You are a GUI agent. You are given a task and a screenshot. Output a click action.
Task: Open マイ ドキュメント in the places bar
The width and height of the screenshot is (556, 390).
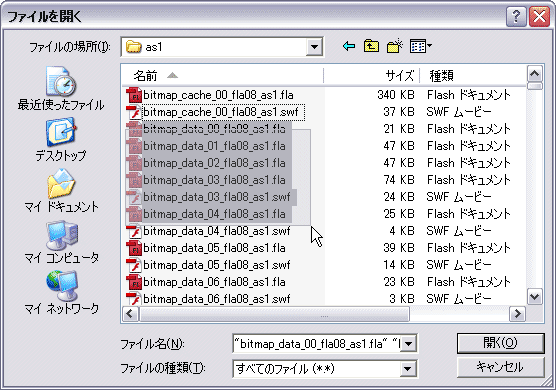click(61, 191)
